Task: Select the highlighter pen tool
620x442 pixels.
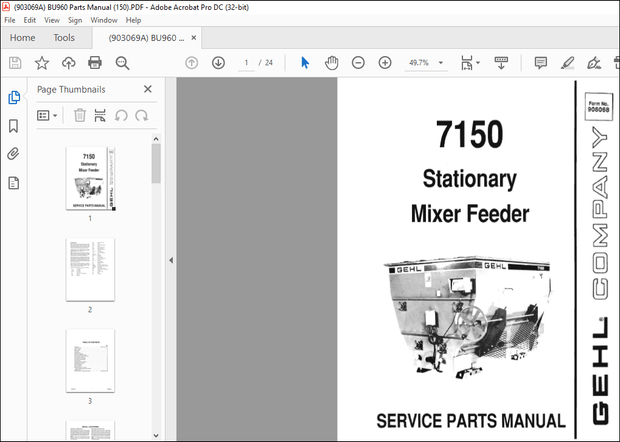Action: (567, 63)
